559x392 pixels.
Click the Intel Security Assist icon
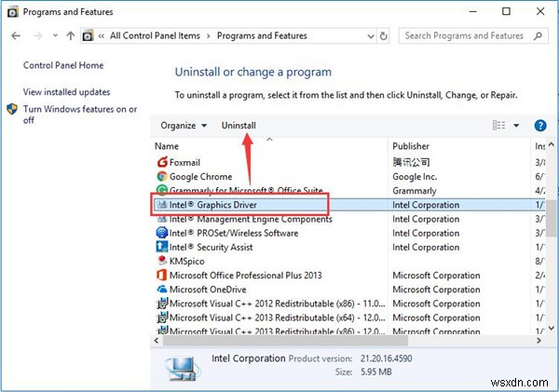click(x=162, y=247)
